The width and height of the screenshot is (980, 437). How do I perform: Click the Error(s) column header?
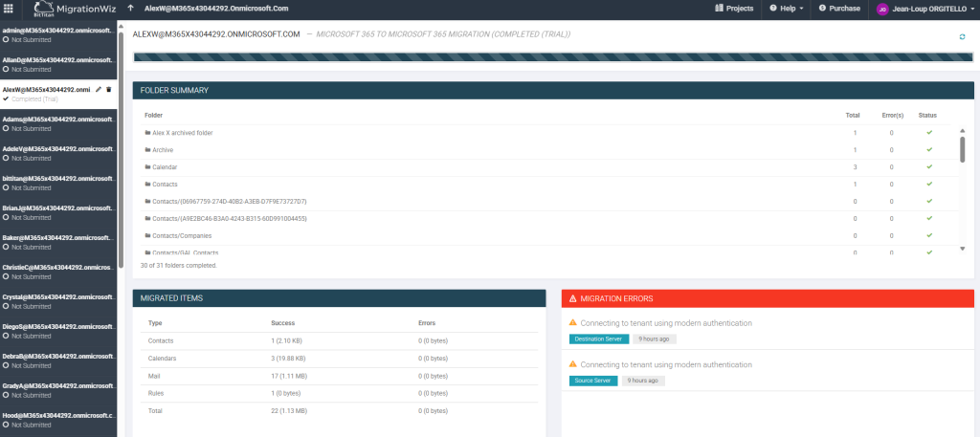[x=891, y=115]
